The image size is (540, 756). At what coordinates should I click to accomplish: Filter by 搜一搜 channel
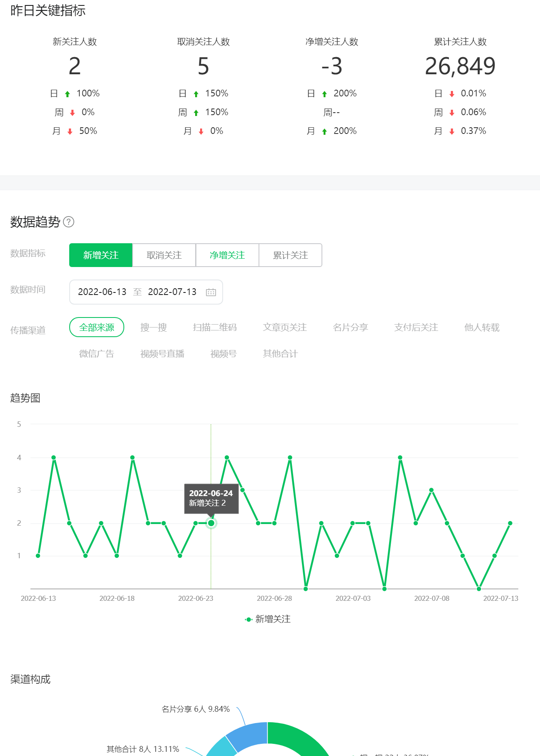[x=153, y=328]
